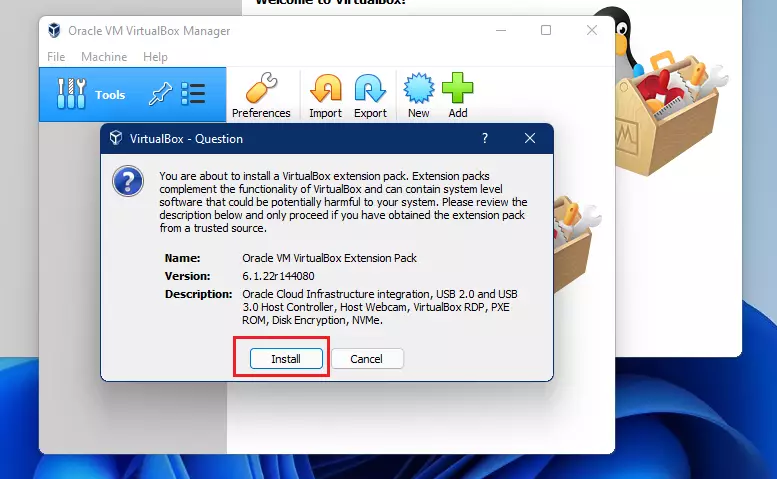Maximize the VirtualBox Manager window
Viewport: 777px width, 479px height.
click(546, 30)
